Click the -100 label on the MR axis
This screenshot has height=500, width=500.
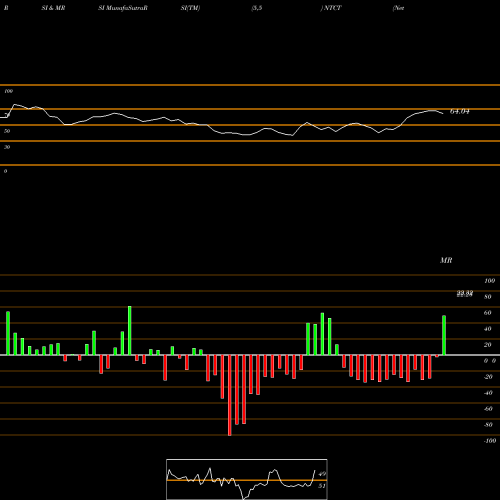(x=490, y=441)
